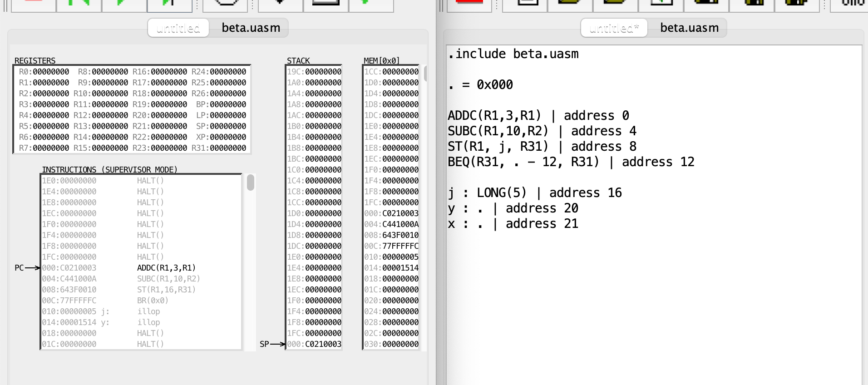Click the MEM[0x0] panel heading
The height and width of the screenshot is (385, 868).
[x=382, y=61]
